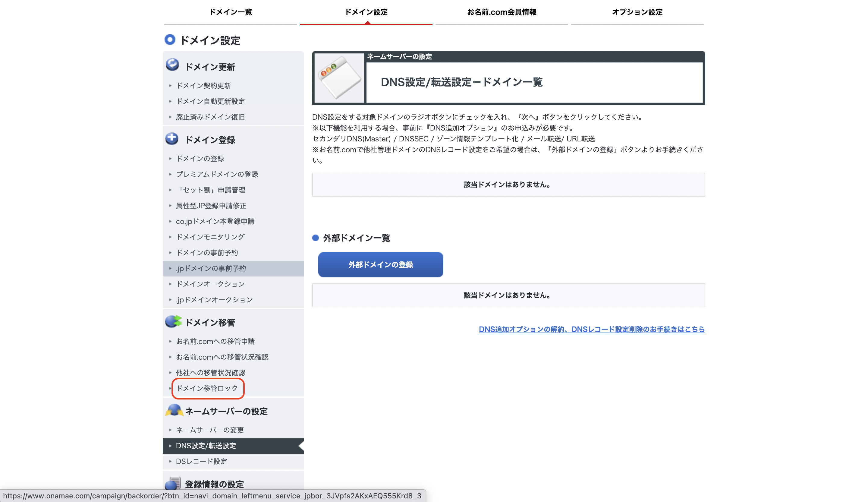Viewport: 868px width, 502px height.
Task: Click the globe icon beside ネームサーバーの設定 heading
Action: (x=175, y=411)
